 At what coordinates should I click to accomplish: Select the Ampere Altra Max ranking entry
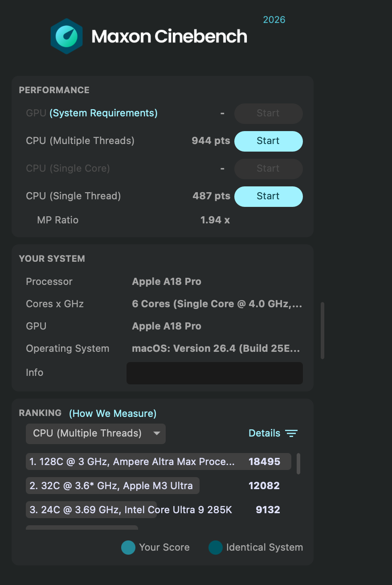158,461
